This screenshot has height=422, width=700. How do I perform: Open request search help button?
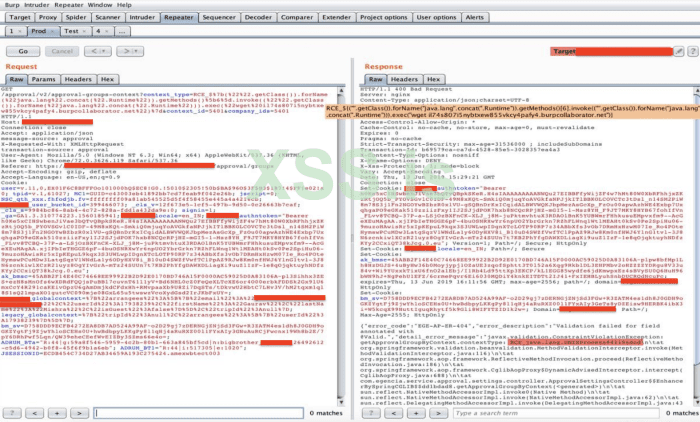[12, 413]
